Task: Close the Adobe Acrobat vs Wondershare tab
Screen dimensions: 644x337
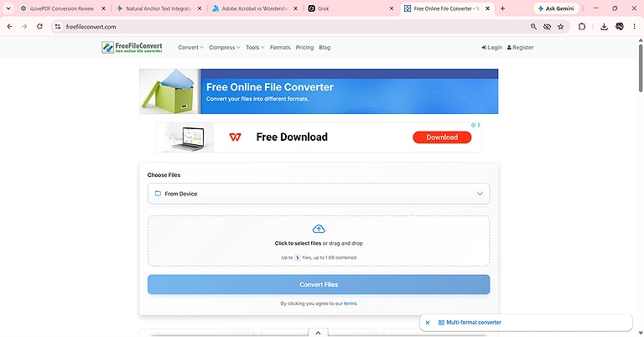Action: [x=295, y=8]
